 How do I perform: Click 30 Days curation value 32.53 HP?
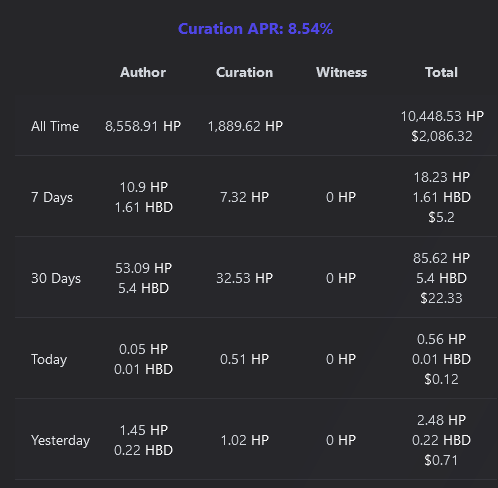244,278
